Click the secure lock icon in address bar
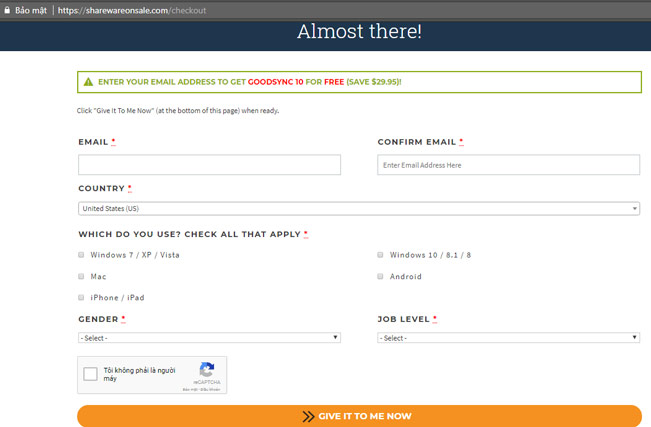This screenshot has height=427, width=651. pos(7,10)
